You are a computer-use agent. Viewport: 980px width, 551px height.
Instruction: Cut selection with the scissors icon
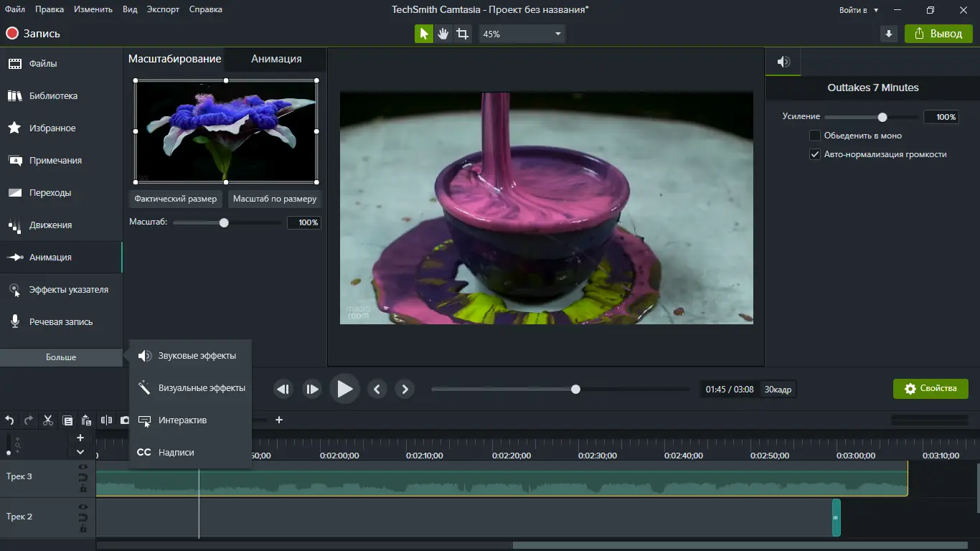[x=47, y=420]
